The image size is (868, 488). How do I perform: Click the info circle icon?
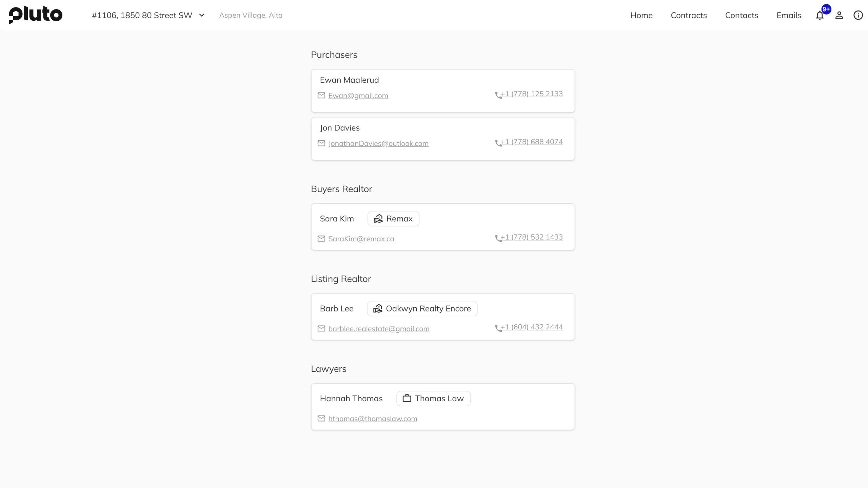(x=858, y=15)
